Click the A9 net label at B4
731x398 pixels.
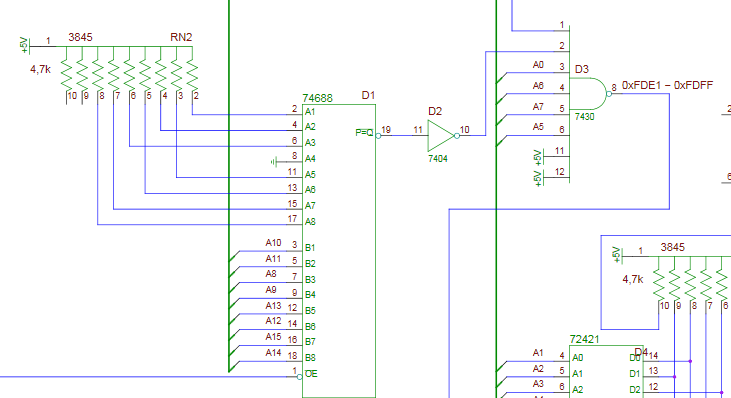click(271, 290)
